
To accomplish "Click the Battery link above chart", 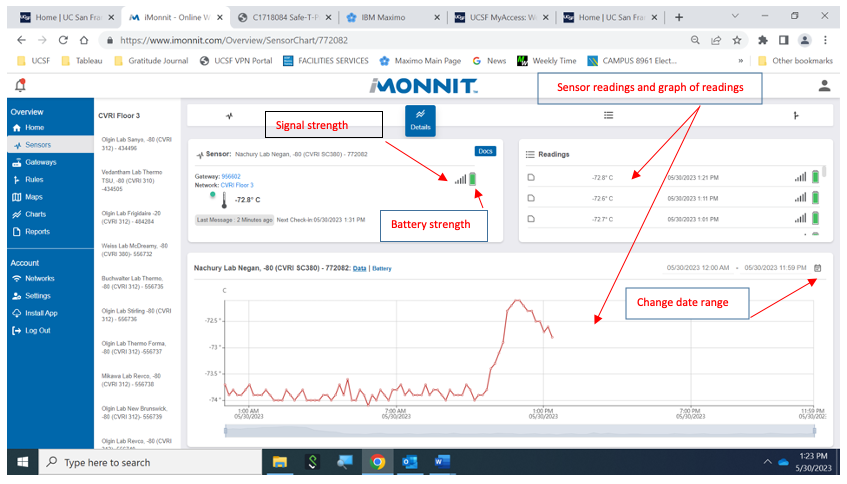I will [x=381, y=268].
